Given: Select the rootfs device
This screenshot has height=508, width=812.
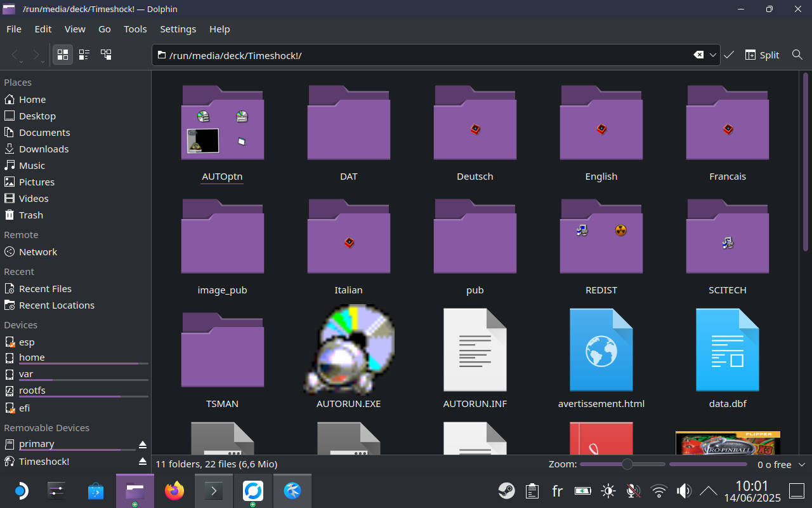Looking at the screenshot, I should (75, 392).
